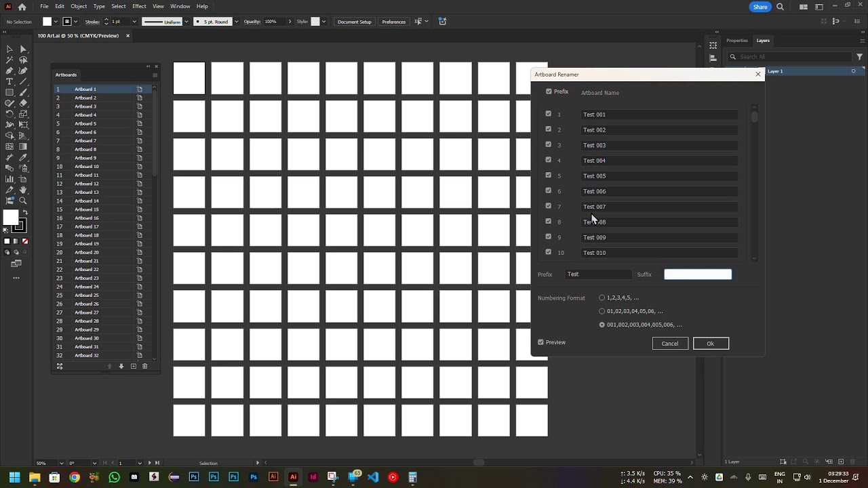868x488 pixels.
Task: Open the Select menu
Action: click(x=118, y=6)
